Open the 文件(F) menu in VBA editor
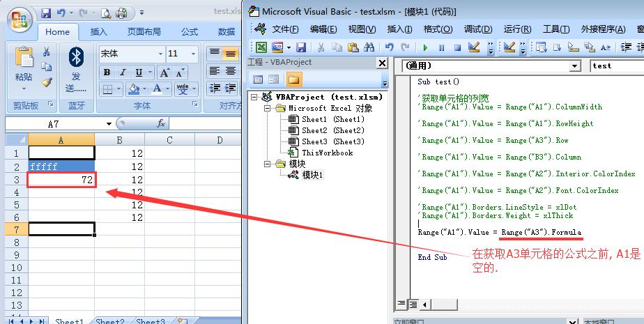 285,29
